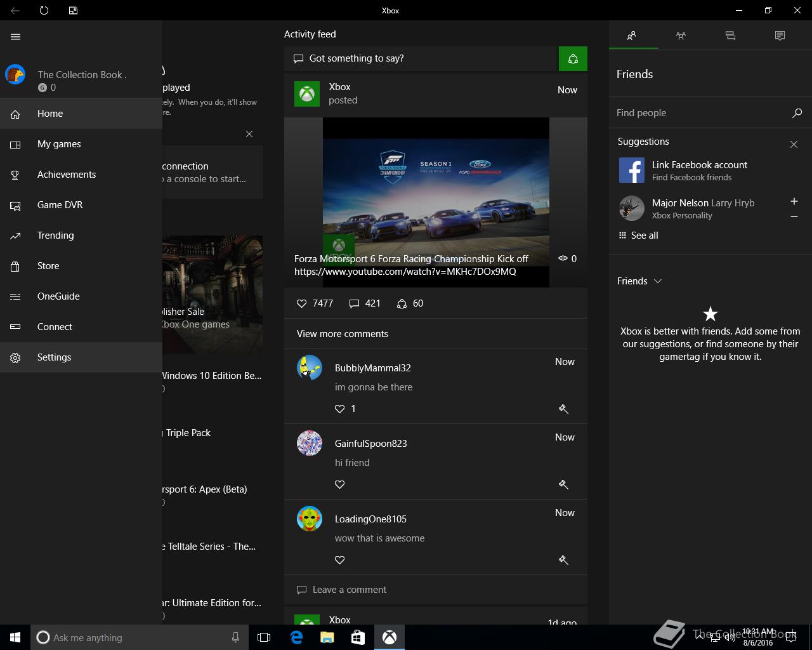Switch to the Messages tab icon
Viewport: 812px width, 650px height.
pyautogui.click(x=730, y=36)
